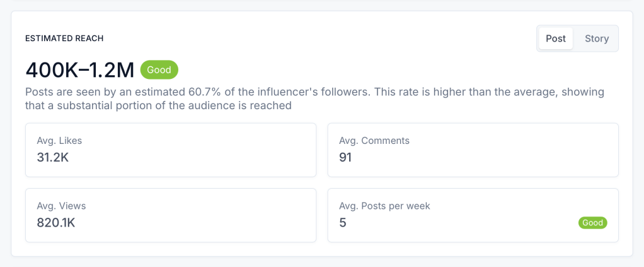Click the Avg. Views label

pyautogui.click(x=61, y=206)
